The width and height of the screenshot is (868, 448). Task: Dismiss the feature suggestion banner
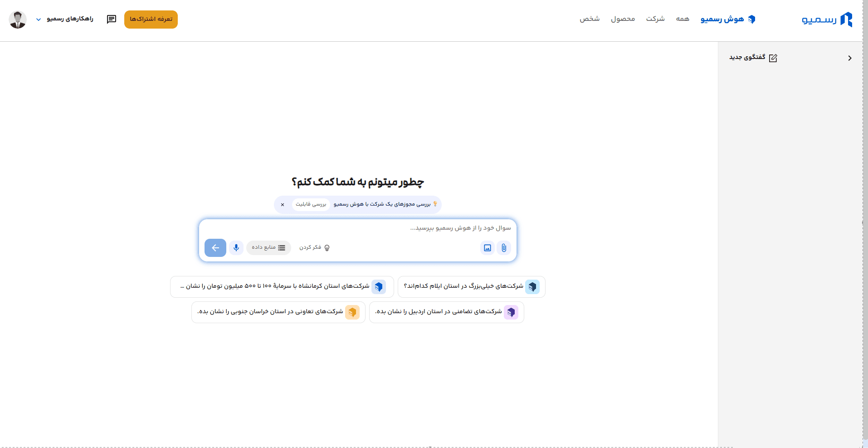click(283, 205)
